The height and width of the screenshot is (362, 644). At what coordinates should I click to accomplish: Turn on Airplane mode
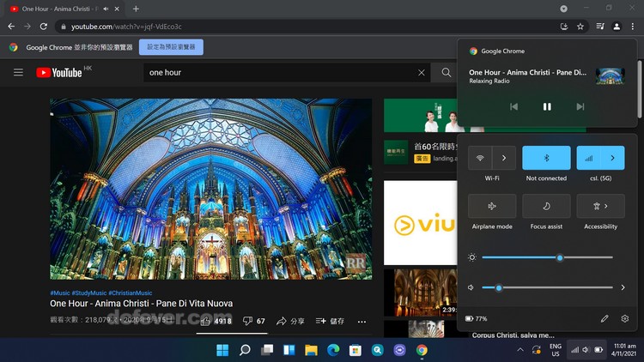(492, 206)
